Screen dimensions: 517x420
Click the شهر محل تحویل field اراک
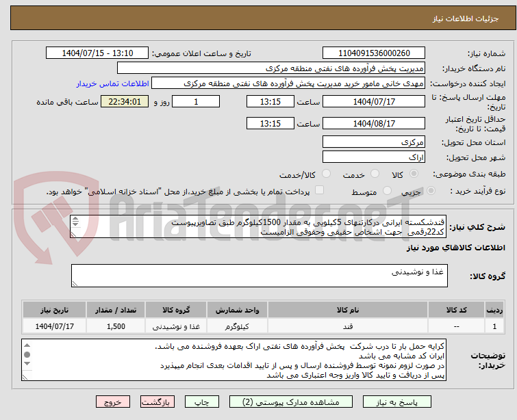[x=374, y=157]
